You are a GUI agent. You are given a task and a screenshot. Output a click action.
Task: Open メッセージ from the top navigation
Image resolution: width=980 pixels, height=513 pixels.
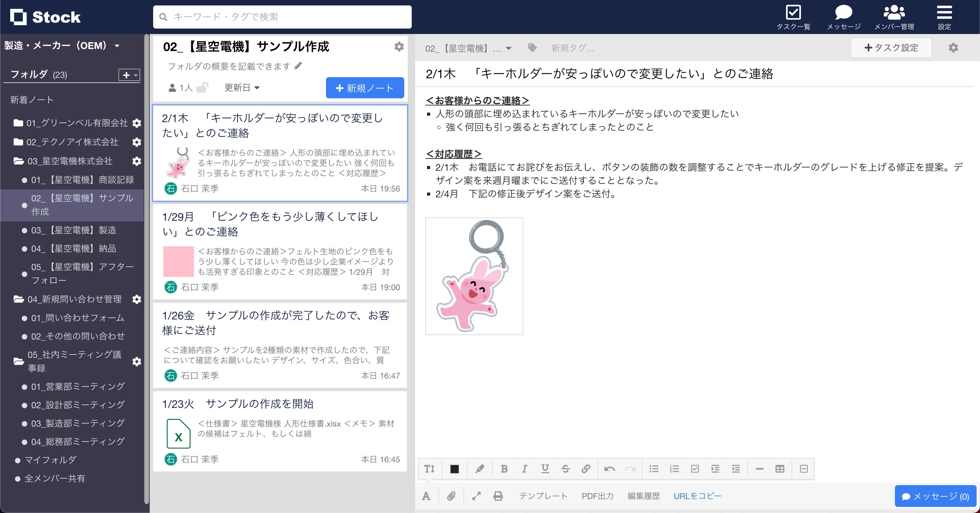[844, 16]
